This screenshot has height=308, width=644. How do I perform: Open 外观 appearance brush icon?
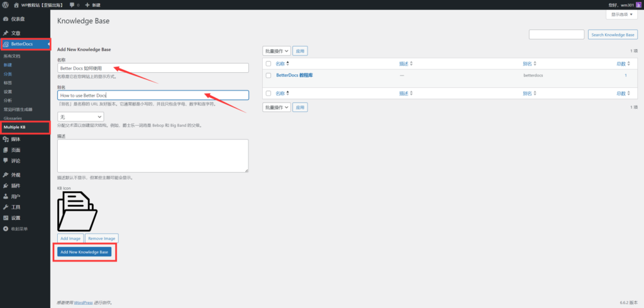pos(6,175)
